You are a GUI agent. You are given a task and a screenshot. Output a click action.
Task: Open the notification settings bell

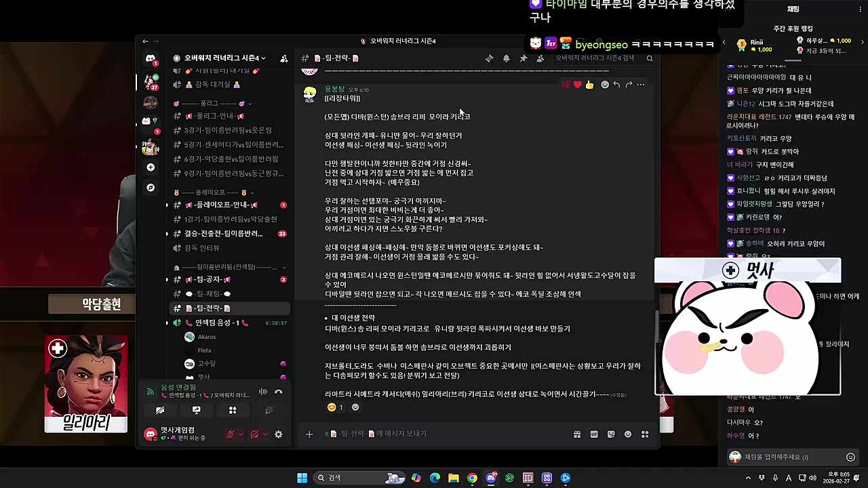click(x=506, y=58)
